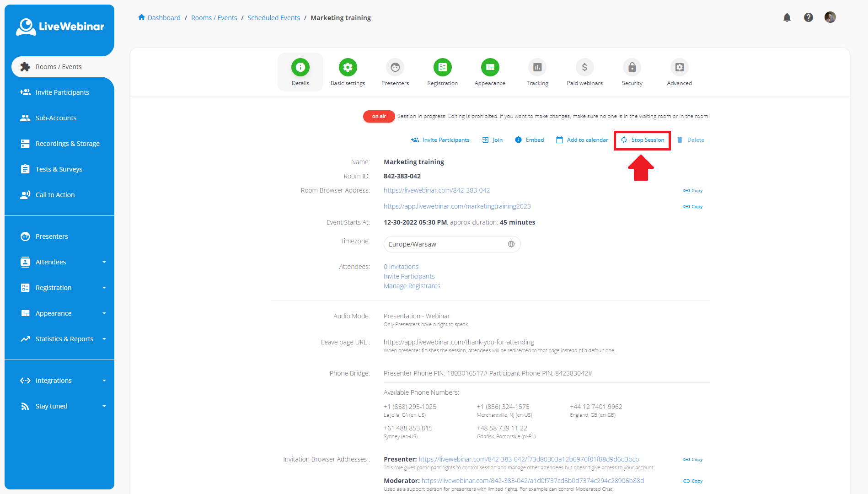Open the Security lock icon tab
Screen dimensions: 868x494
point(632,68)
